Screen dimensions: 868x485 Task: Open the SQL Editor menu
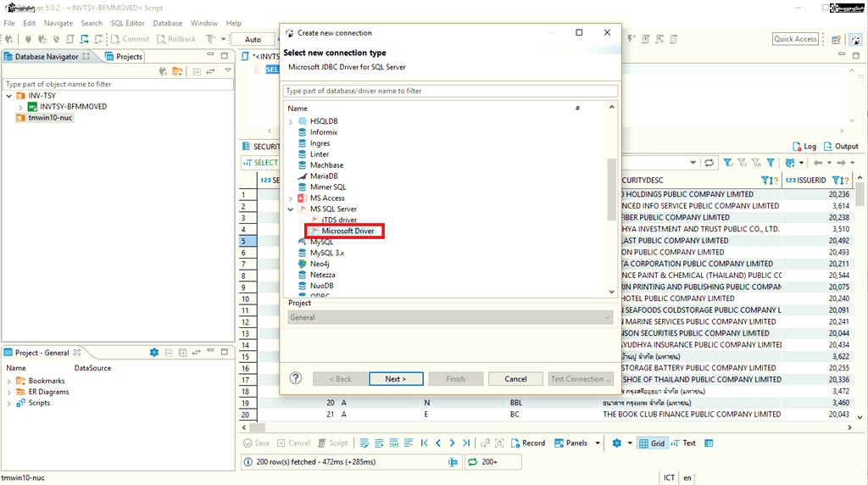[x=127, y=23]
